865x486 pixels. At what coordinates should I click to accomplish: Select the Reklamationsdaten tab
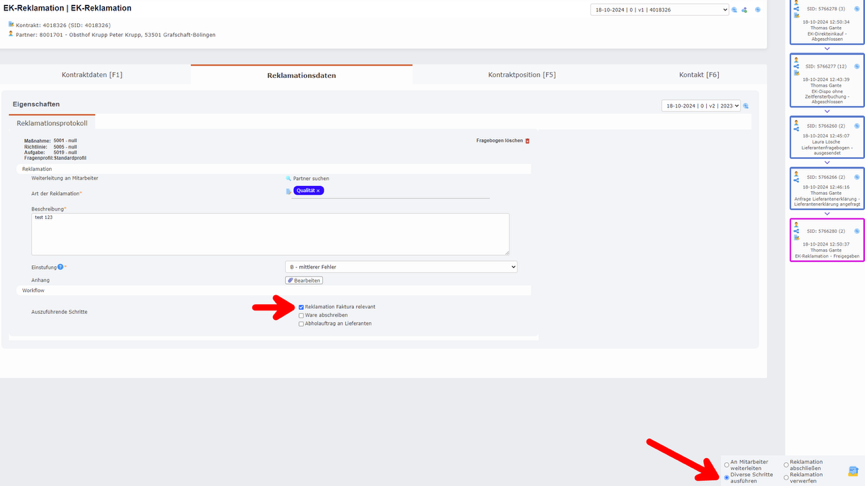tap(301, 76)
